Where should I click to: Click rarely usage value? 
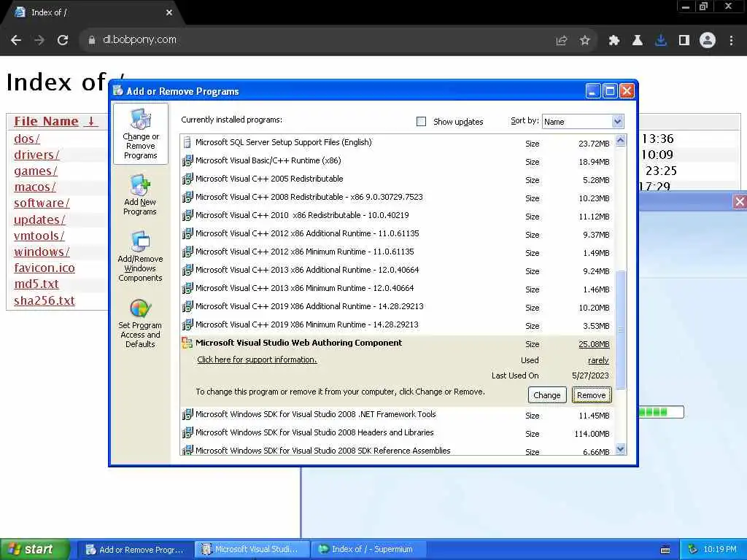pyautogui.click(x=598, y=360)
